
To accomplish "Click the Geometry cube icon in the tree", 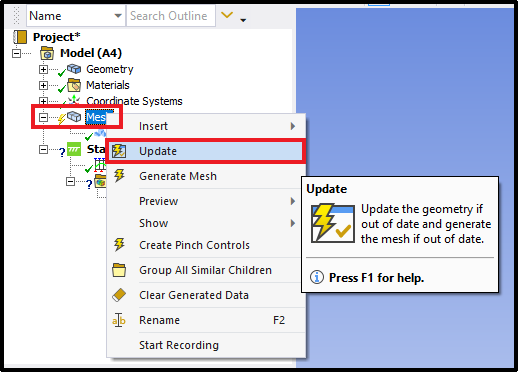I will pos(74,69).
